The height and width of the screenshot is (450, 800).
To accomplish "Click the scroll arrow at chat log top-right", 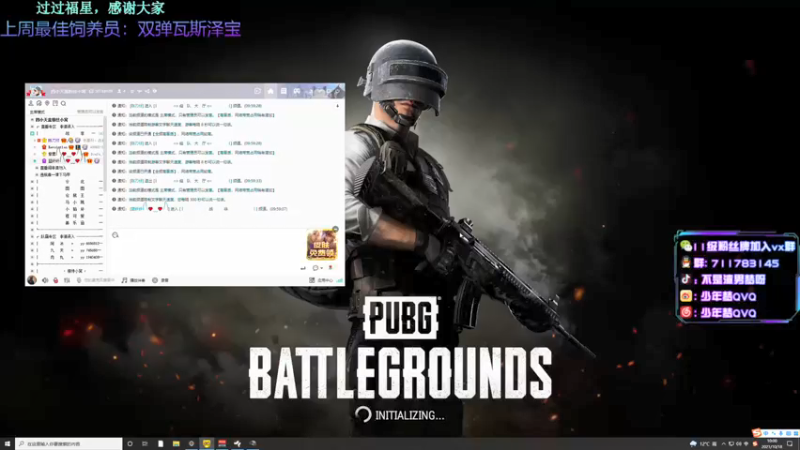I will 337,106.
